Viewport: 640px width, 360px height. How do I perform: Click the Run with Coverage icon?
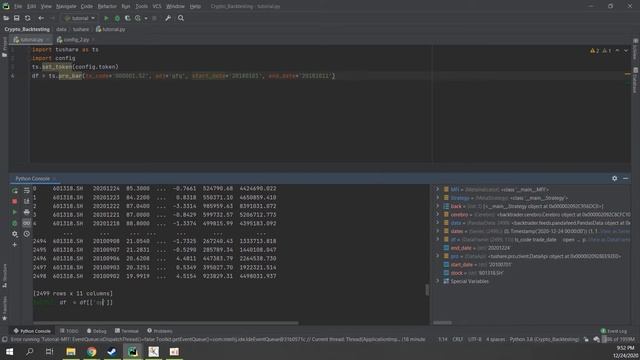pos(128,18)
